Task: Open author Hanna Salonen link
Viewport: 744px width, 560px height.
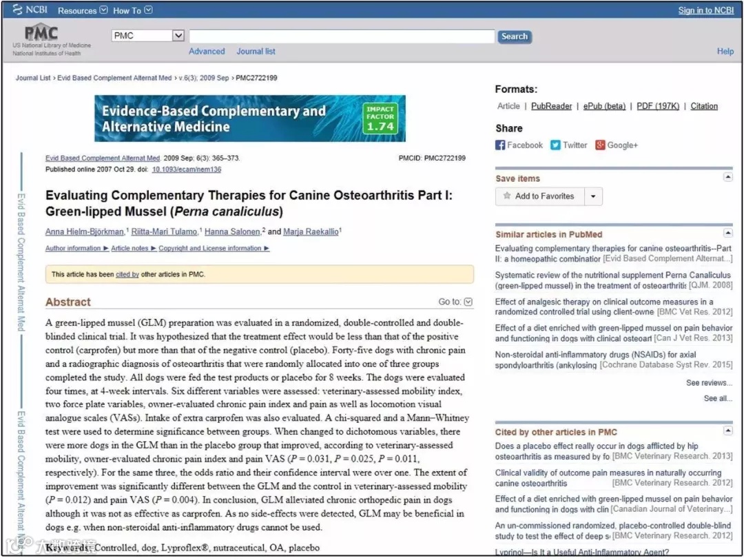Action: [232, 231]
